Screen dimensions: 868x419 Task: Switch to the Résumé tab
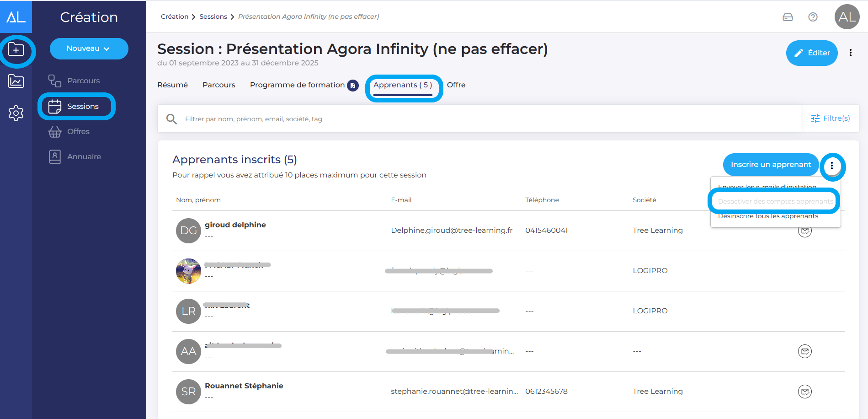(x=172, y=85)
